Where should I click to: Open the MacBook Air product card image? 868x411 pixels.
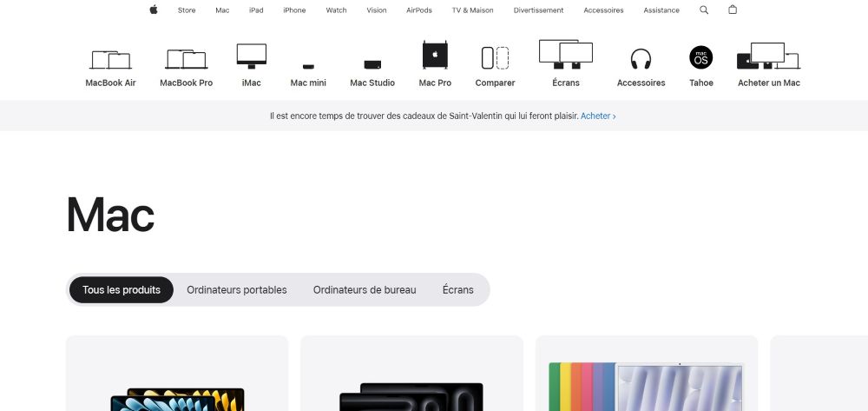[177, 399]
